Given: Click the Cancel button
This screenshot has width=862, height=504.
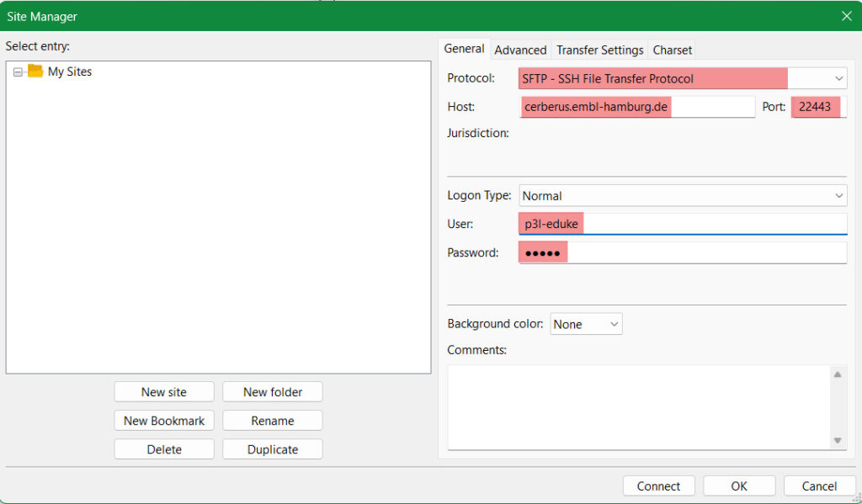Looking at the screenshot, I should click(x=819, y=485).
